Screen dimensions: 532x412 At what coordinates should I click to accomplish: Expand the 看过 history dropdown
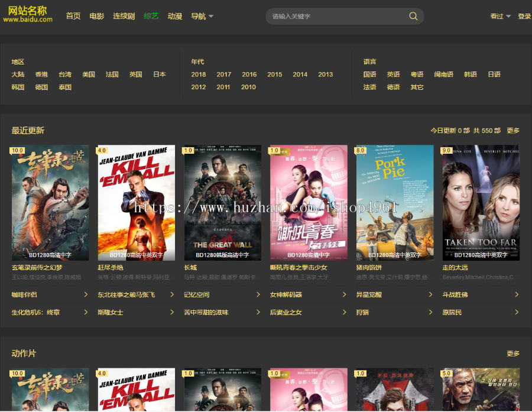pos(501,16)
